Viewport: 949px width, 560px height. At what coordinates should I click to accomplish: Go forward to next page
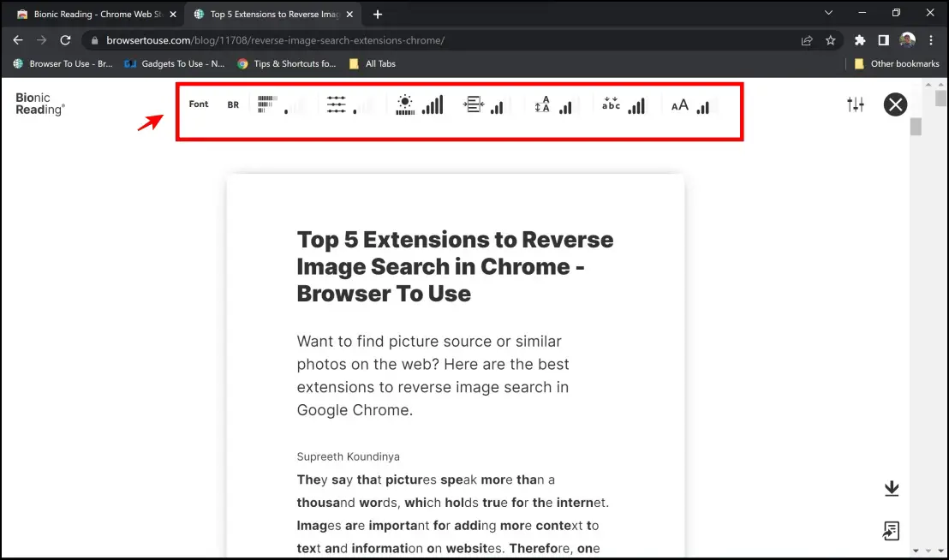coord(42,40)
